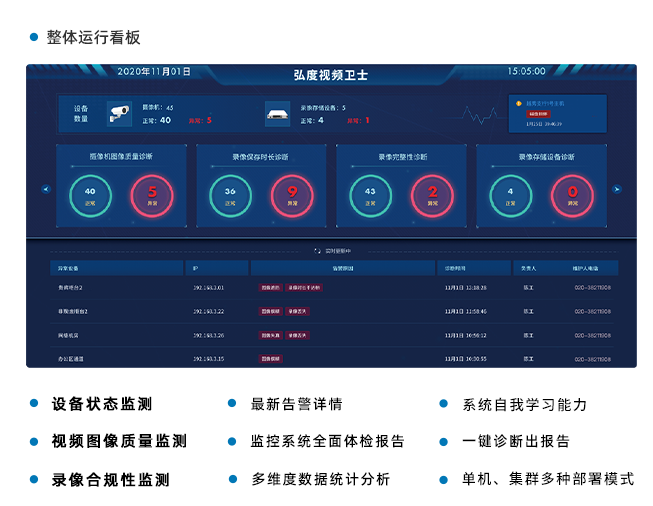This screenshot has height=506, width=653.
Task: Click the 告警原因 column header
Action: 343,268
